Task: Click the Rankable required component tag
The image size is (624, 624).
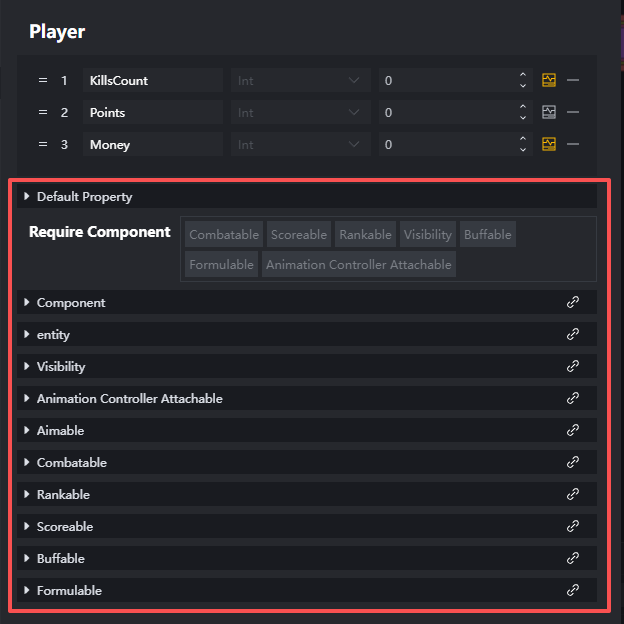Action: tap(365, 235)
